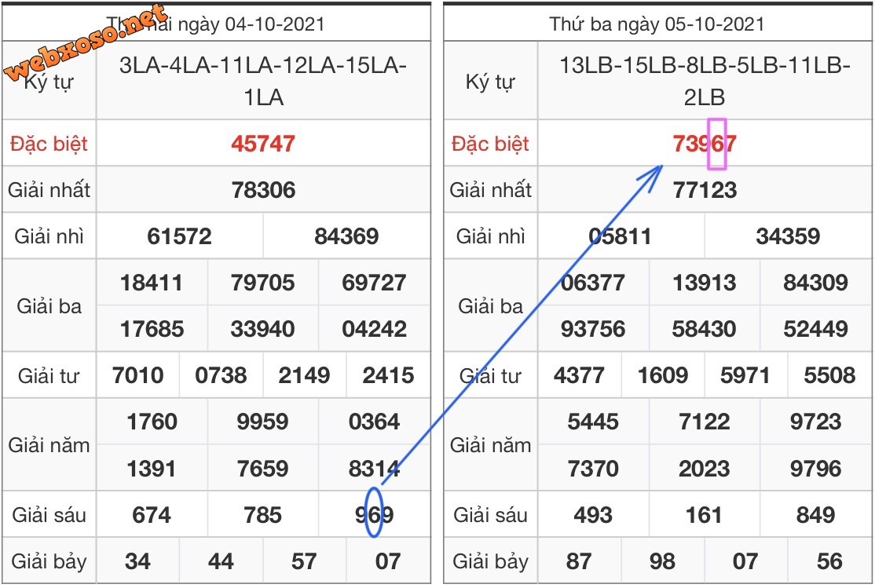
Task: Select fourth prize number 0738
Action: [221, 375]
